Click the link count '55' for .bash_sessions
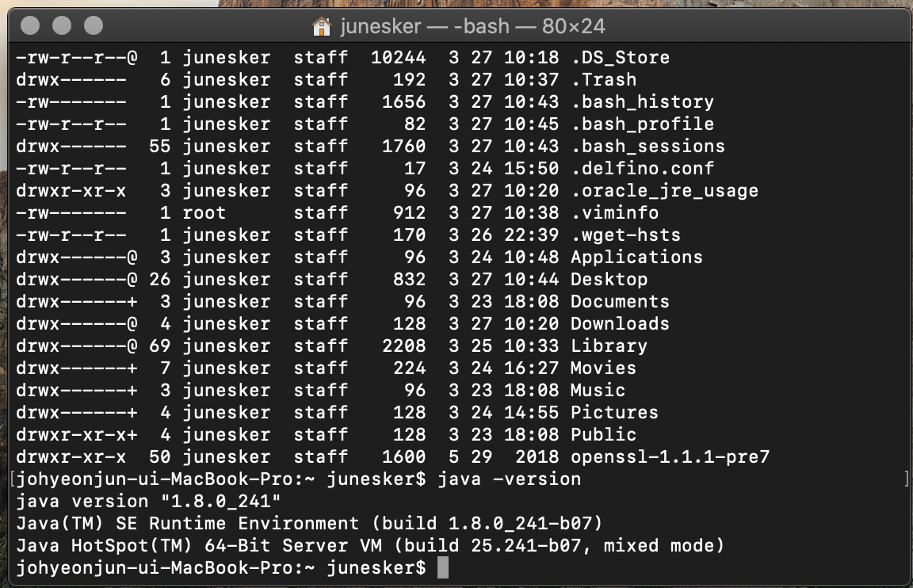The width and height of the screenshot is (913, 588). coord(160,146)
